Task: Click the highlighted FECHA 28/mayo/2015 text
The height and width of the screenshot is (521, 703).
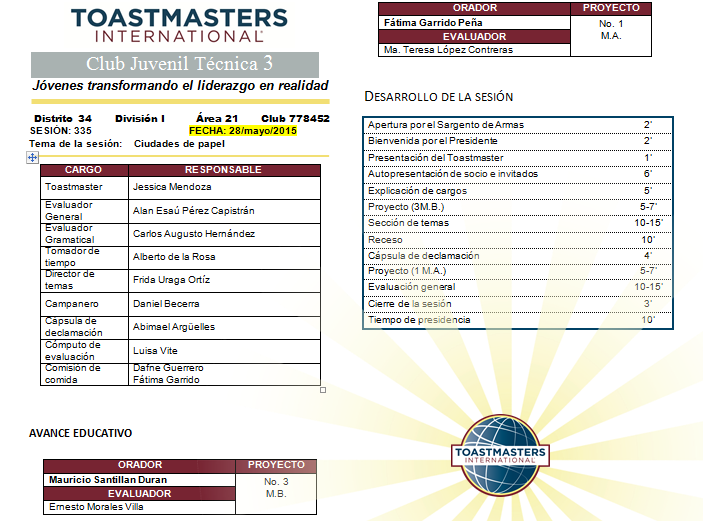Action: 243,131
